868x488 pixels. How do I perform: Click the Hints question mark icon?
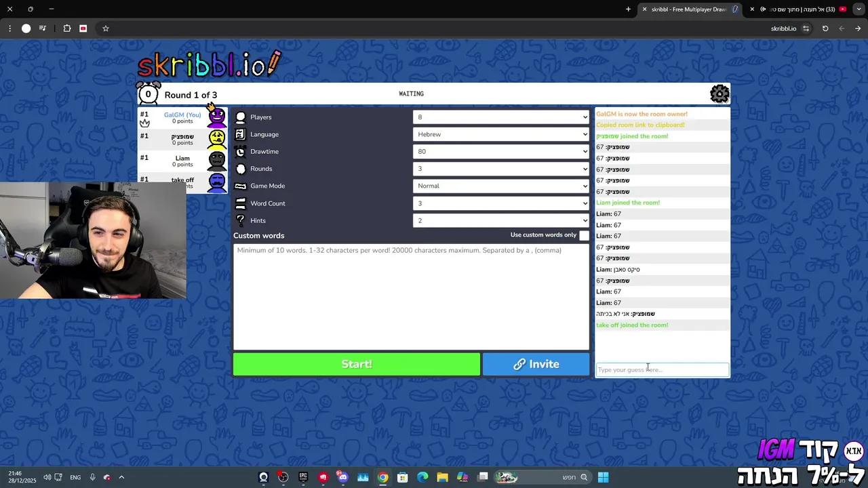click(240, 220)
